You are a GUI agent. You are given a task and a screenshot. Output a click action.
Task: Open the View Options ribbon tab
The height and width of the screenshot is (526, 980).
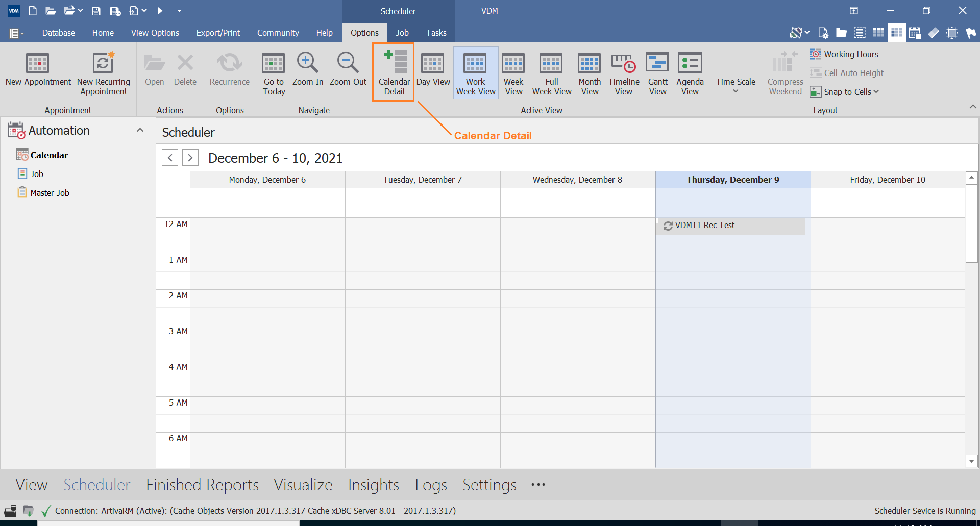(155, 33)
